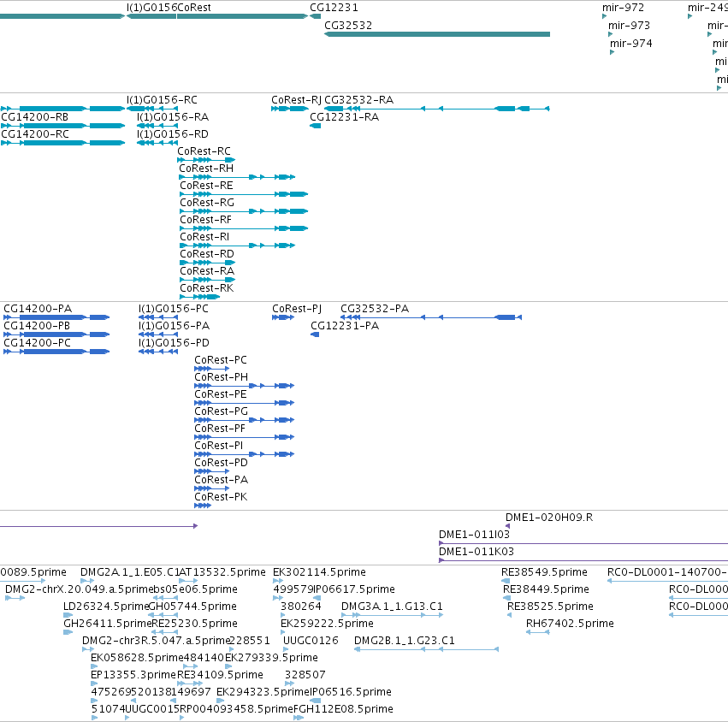728x722 pixels.
Task: Select the mir-972 feature label
Action: pos(623,8)
